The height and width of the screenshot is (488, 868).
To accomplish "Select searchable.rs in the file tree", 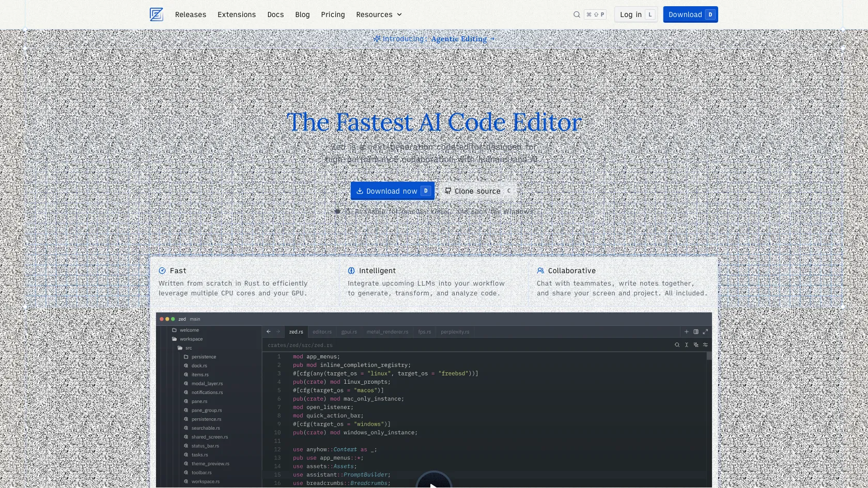I will 206,428.
